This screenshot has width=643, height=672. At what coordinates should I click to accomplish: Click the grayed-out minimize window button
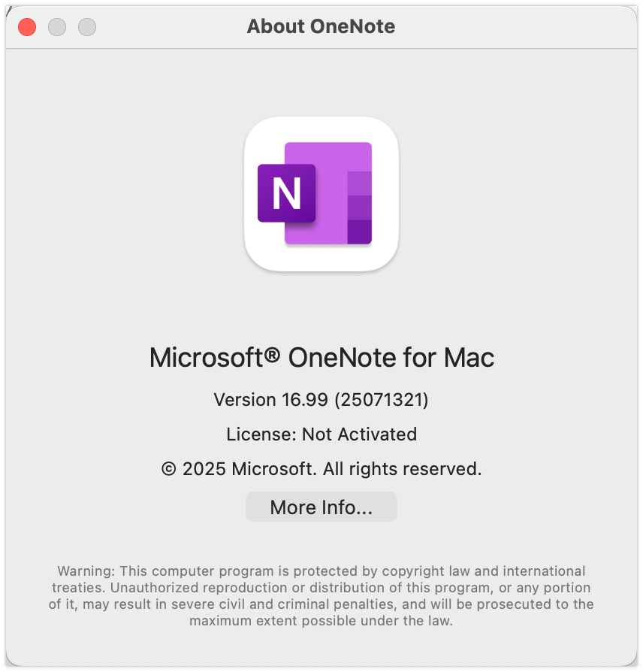click(57, 27)
